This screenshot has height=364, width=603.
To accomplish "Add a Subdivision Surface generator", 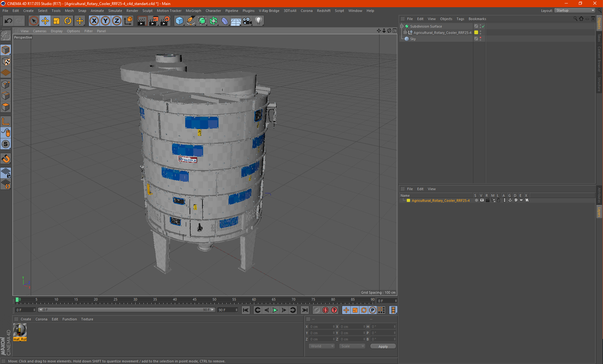I will (202, 21).
